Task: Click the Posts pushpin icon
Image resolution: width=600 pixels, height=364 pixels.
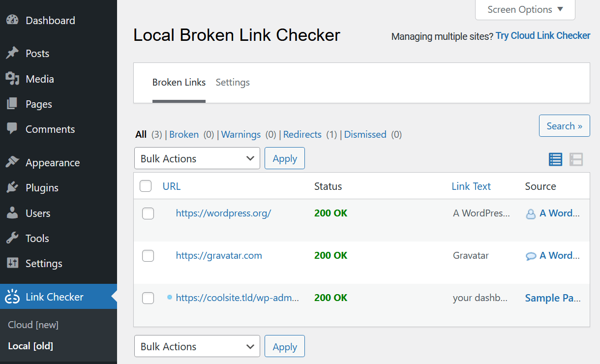Action: tap(12, 53)
